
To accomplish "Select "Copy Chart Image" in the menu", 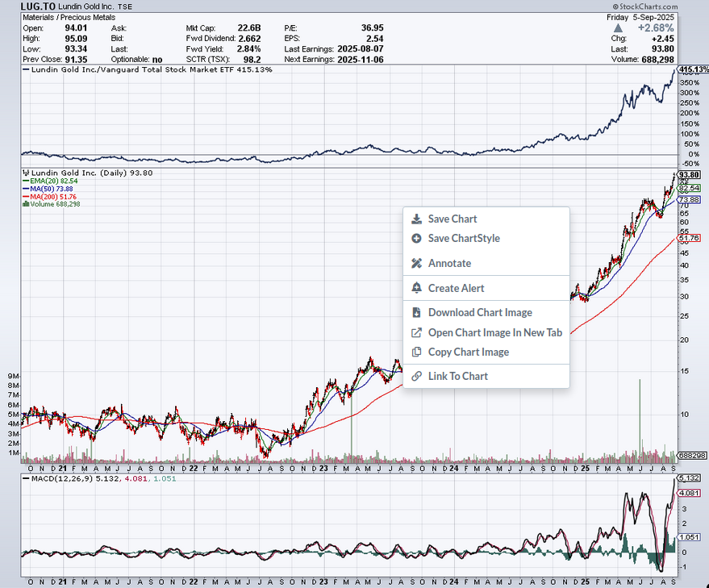I will point(469,352).
